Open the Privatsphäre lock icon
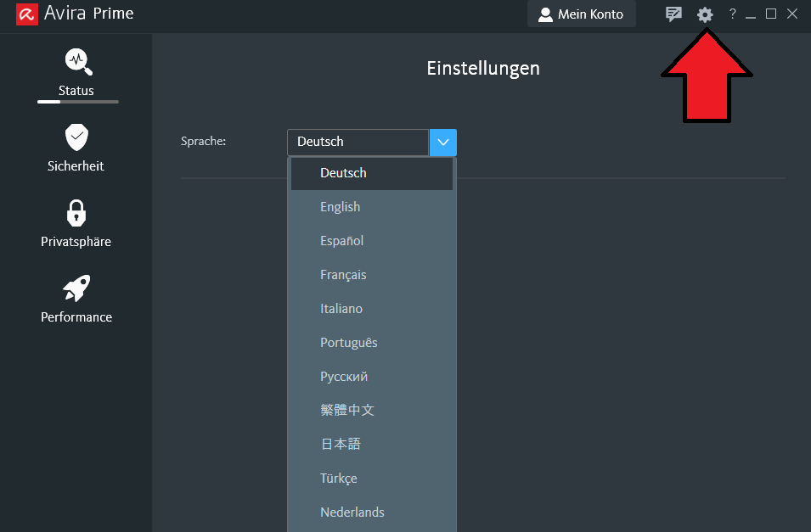Viewport: 811px width, 532px height. [76, 213]
